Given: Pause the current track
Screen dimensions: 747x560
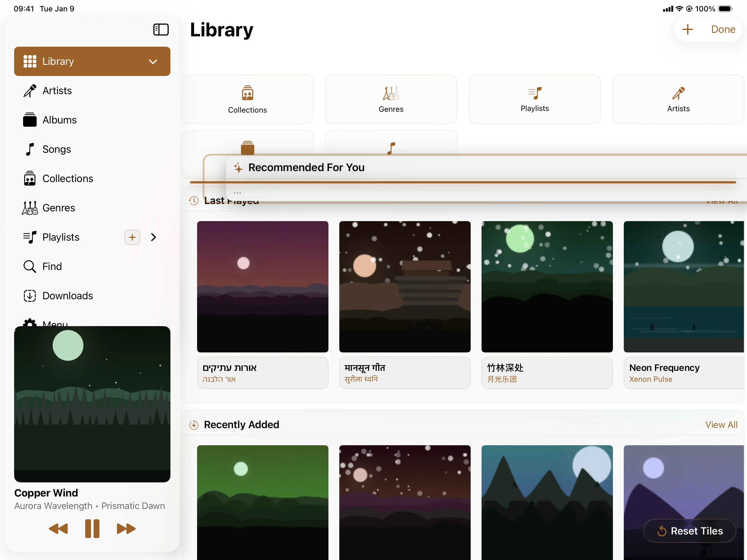Looking at the screenshot, I should tap(92, 529).
